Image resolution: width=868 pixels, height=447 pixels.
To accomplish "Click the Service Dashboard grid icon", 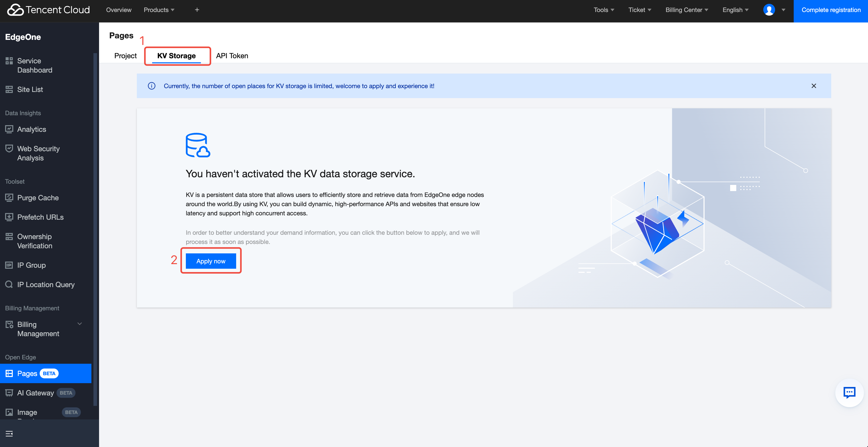I will (9, 61).
